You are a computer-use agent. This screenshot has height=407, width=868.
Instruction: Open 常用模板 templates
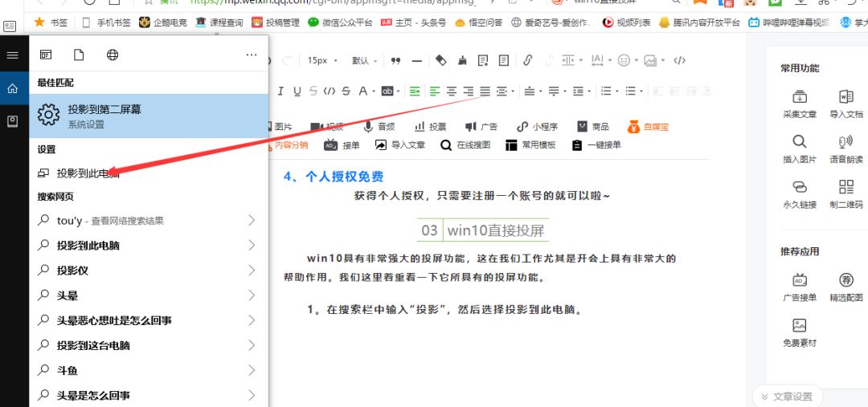[x=530, y=144]
